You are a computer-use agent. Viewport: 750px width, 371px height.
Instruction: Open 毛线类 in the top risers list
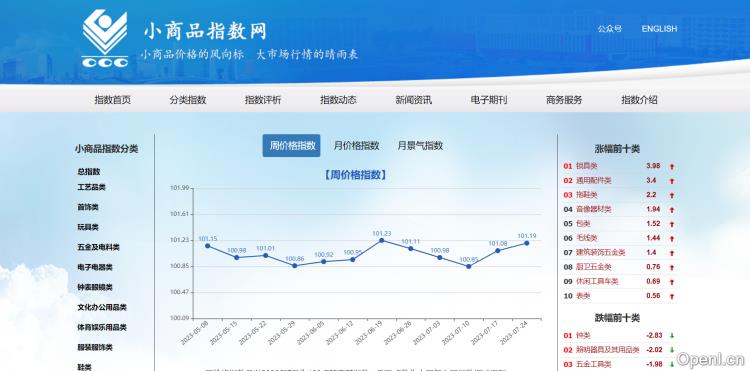[587, 238]
